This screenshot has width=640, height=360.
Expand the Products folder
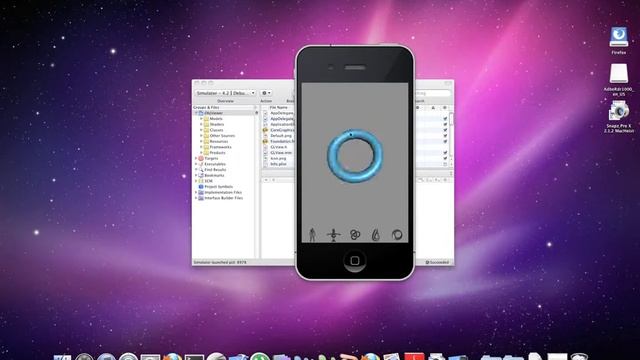(201, 153)
